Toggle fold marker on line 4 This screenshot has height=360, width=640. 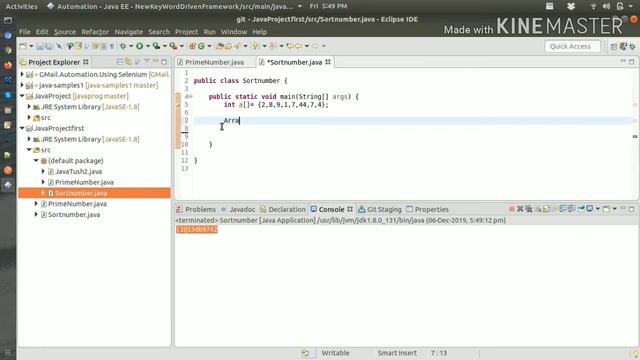click(191, 97)
